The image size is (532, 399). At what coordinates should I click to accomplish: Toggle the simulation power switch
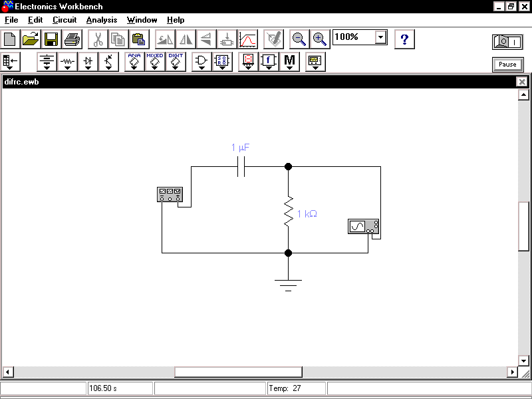[x=507, y=43]
